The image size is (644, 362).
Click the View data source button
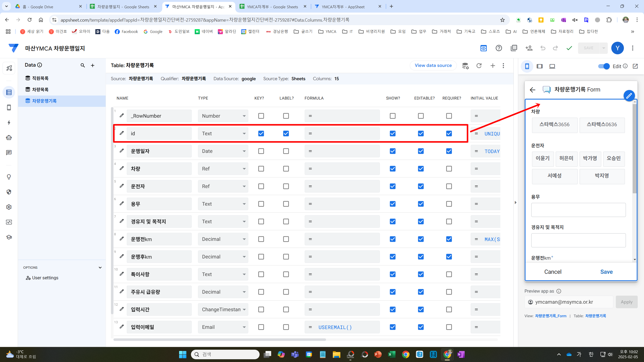coord(433,65)
